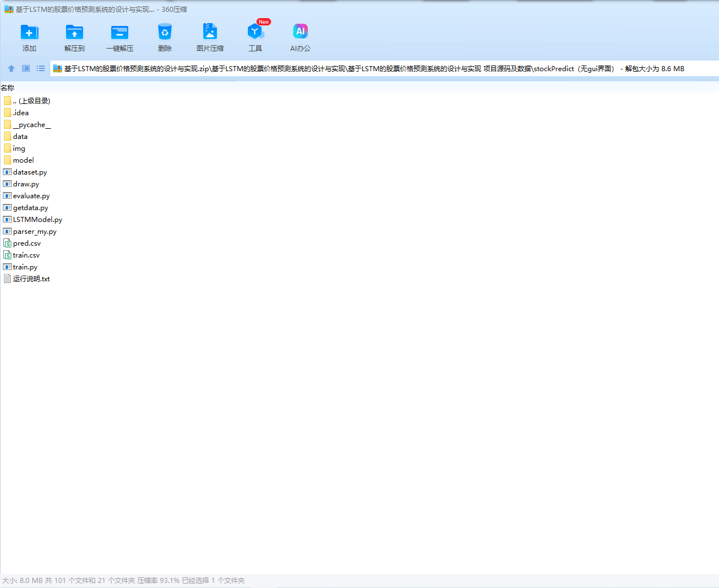
Task: Click the 一键解压 one-click extract icon
Action: [120, 32]
